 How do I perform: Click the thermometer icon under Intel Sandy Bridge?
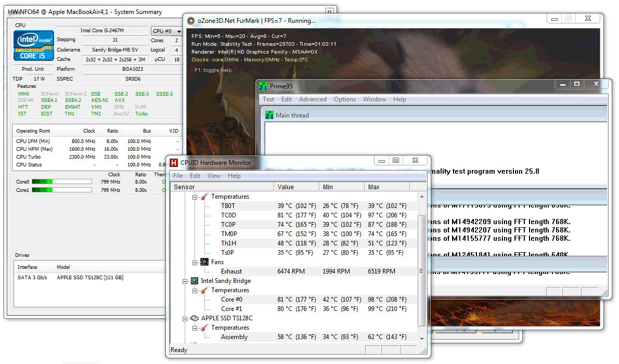click(204, 290)
